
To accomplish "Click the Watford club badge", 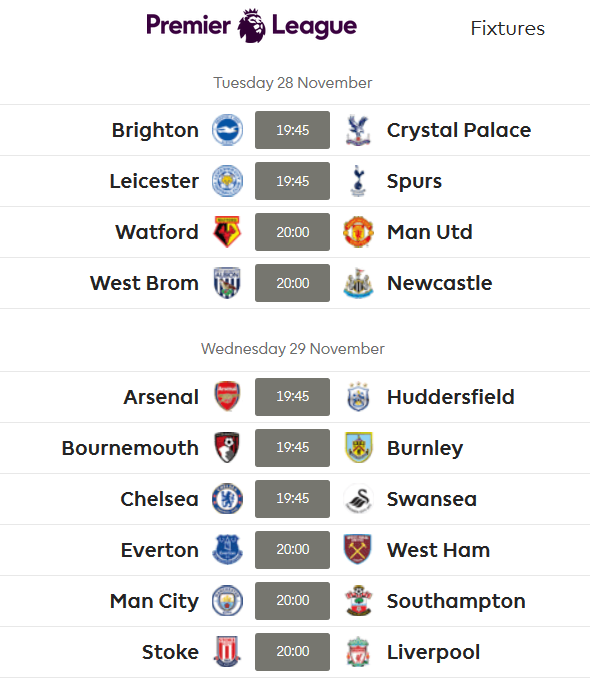I will click(227, 232).
